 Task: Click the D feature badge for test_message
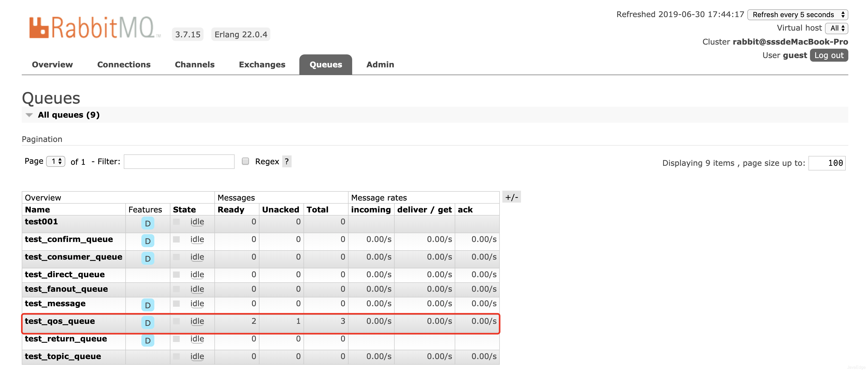[148, 305]
